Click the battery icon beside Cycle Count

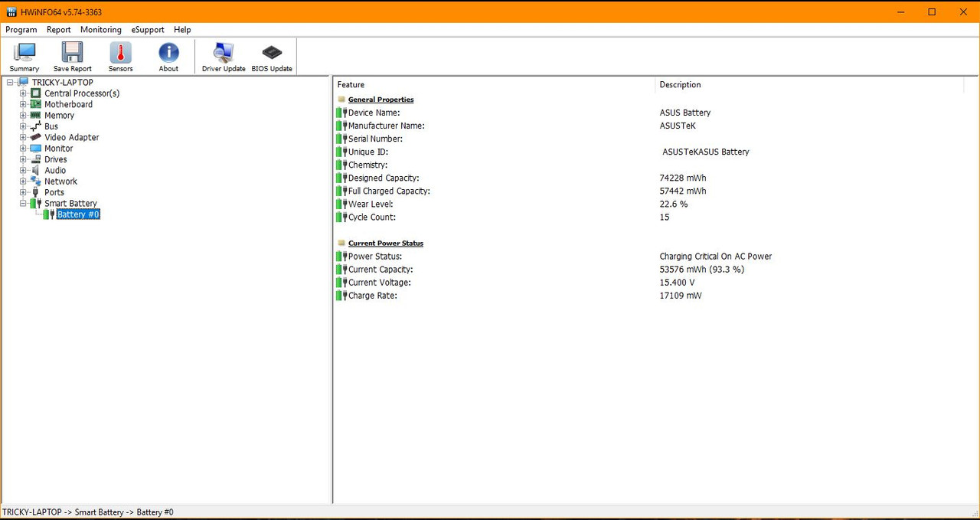(x=341, y=217)
